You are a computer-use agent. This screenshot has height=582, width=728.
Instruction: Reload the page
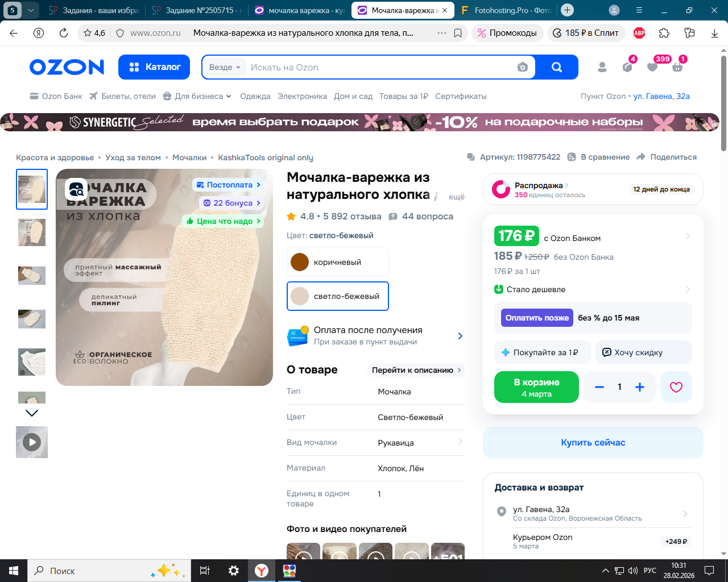point(64,33)
